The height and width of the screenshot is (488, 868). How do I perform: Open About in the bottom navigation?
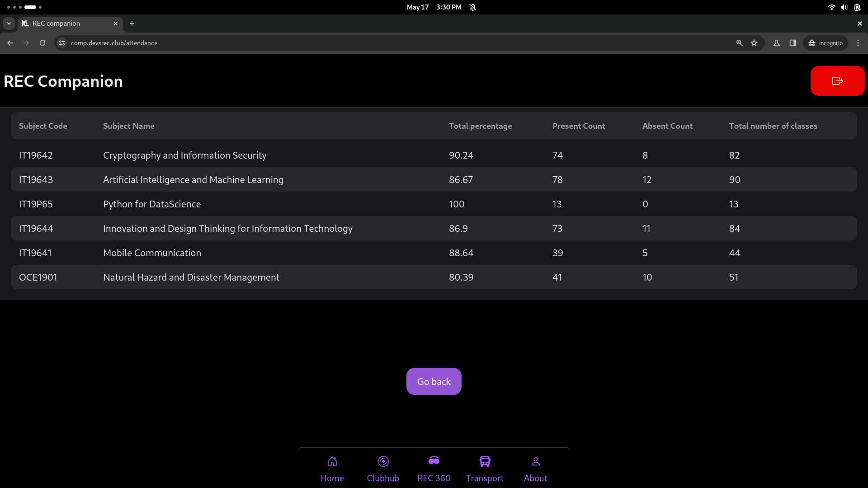coord(535,469)
